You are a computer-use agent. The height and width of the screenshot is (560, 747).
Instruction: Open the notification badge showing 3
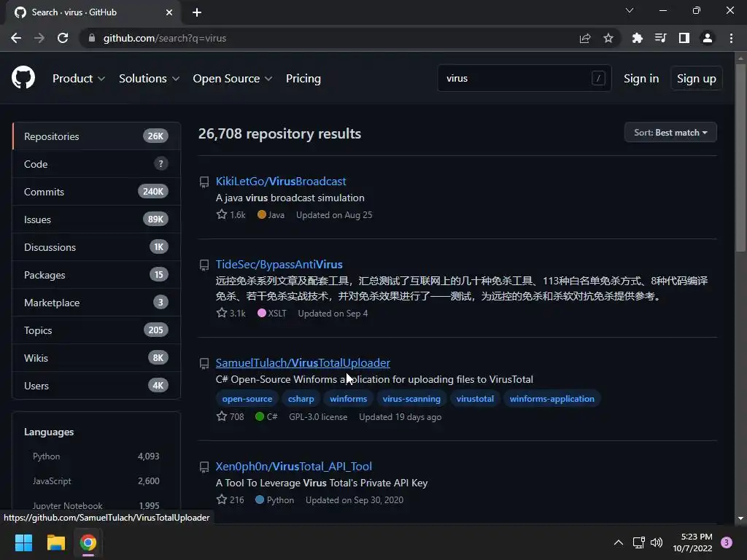(x=727, y=542)
